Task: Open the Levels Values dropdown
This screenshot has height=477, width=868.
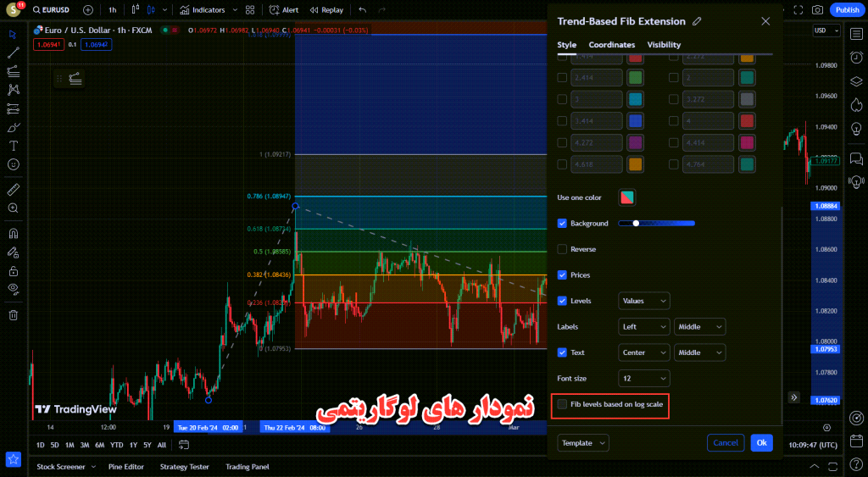Action: point(644,301)
